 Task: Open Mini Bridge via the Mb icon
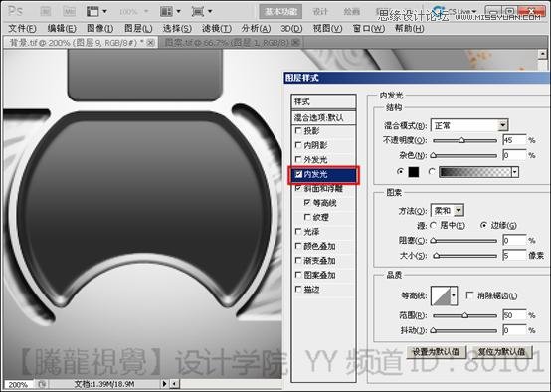tap(70, 11)
